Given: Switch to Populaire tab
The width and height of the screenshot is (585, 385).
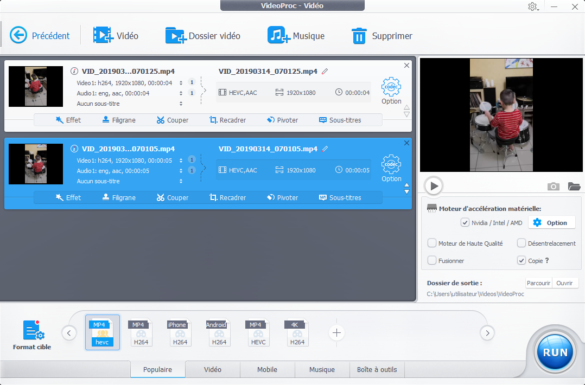Looking at the screenshot, I should (157, 369).
